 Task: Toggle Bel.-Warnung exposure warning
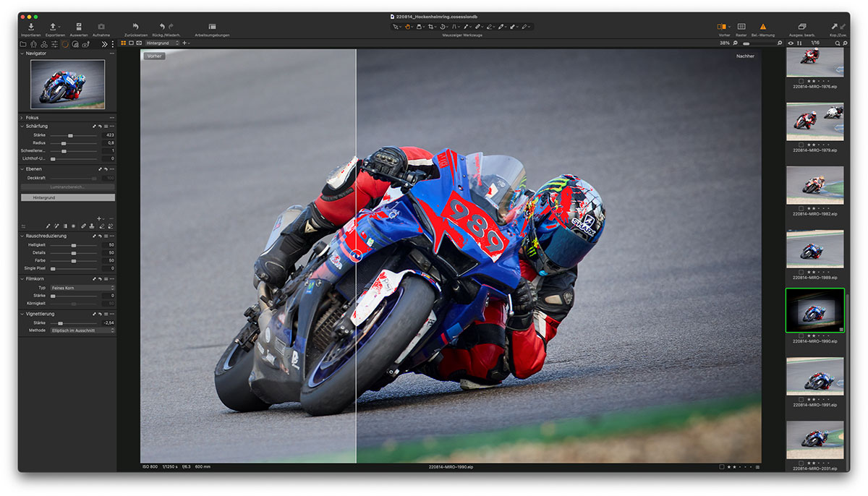pyautogui.click(x=762, y=27)
